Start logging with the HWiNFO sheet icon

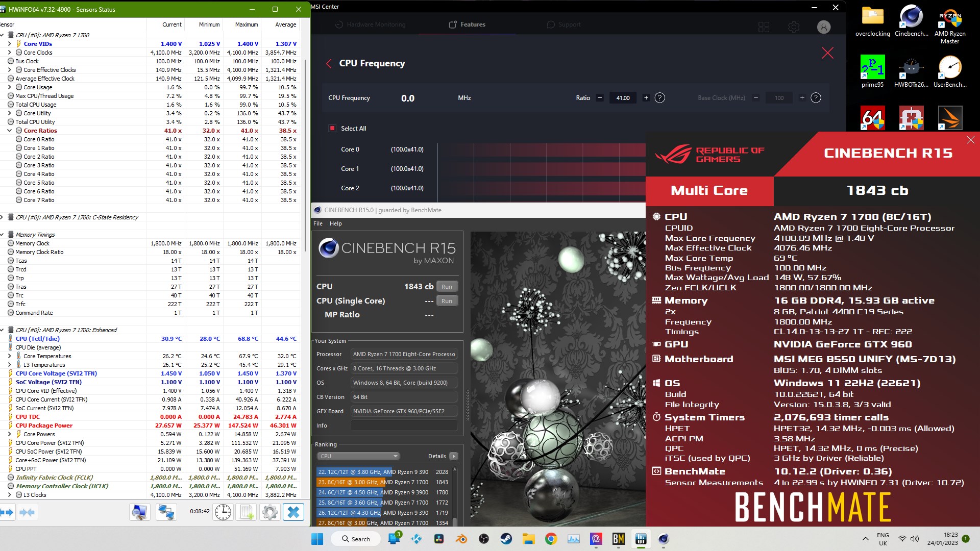point(247,512)
